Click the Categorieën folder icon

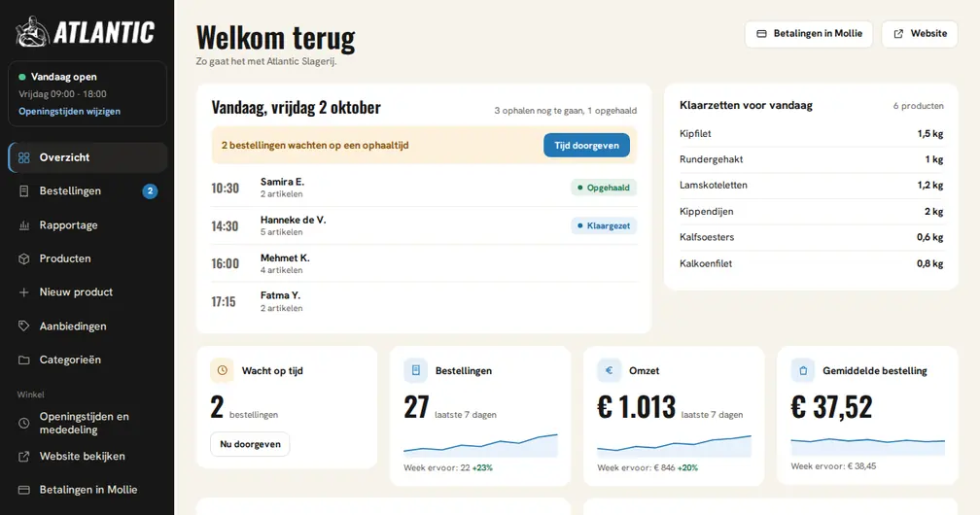pos(23,360)
